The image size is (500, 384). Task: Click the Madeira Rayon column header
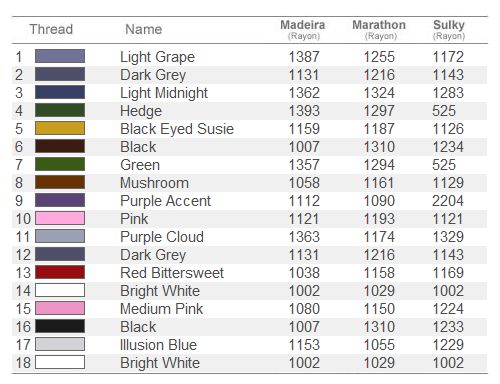click(303, 30)
